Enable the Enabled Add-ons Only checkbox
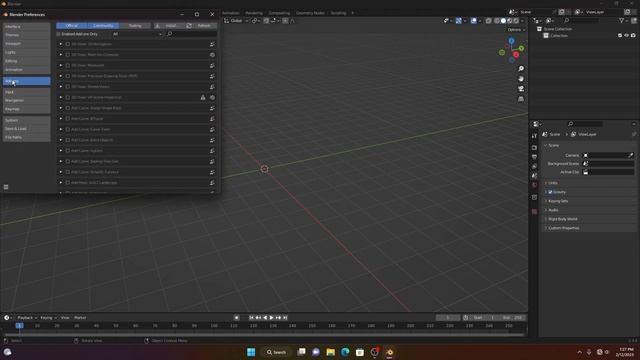 58,34
